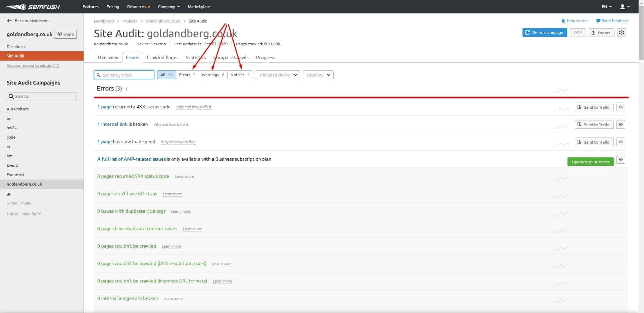The width and height of the screenshot is (644, 313).
Task: View trend graph for pages couldn't be crawled row
Action: coord(561,248)
